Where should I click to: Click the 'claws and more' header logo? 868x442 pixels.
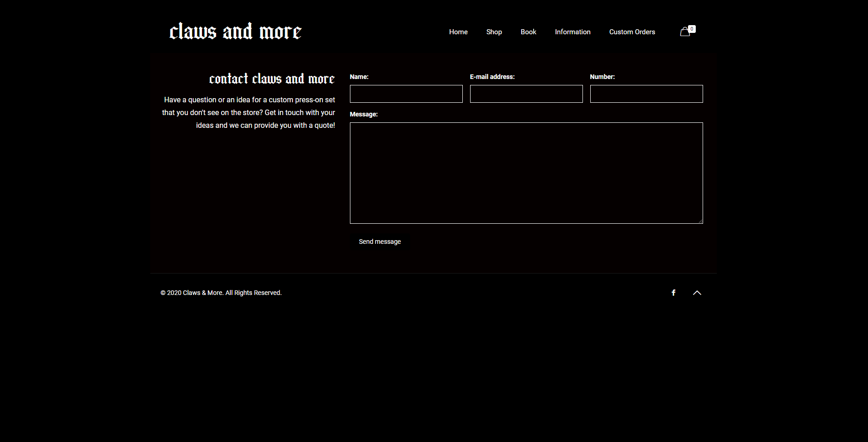coord(235,32)
